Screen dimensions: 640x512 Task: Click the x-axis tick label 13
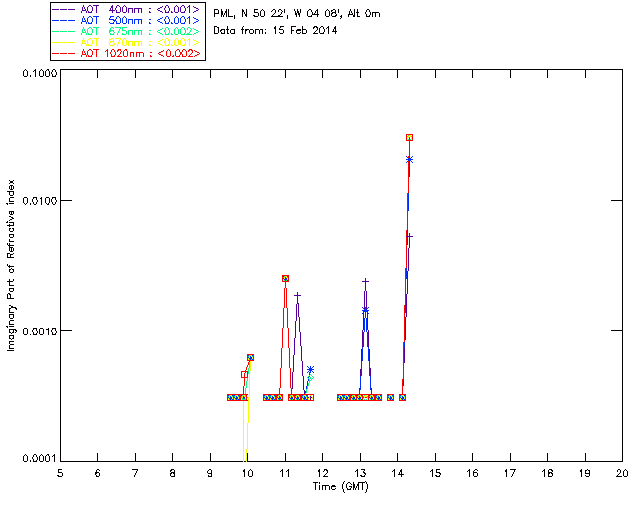[x=360, y=473]
